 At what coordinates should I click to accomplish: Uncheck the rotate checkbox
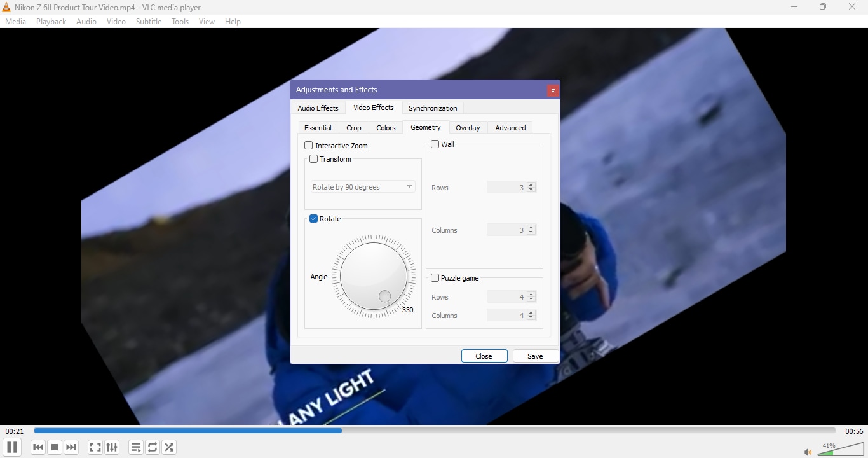(313, 219)
